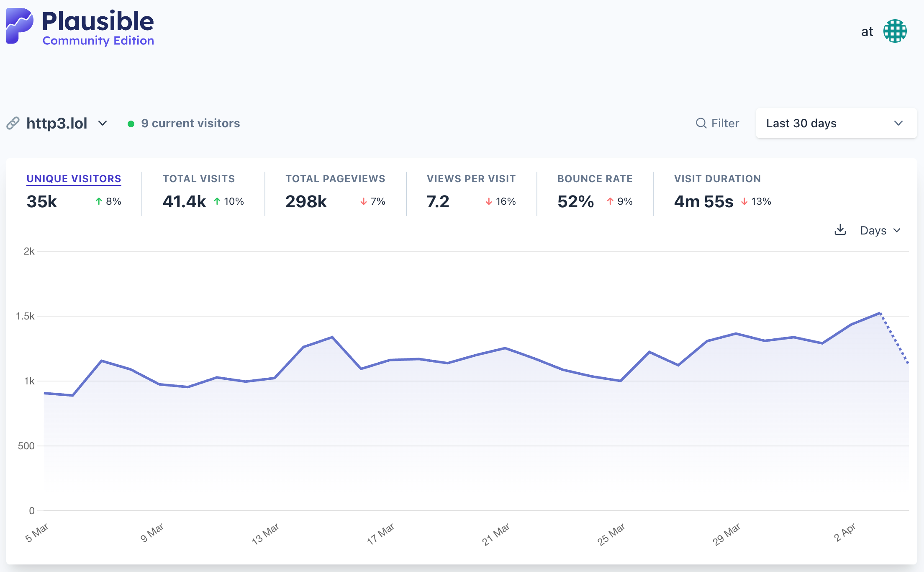Open the Last 30 days date dropdown
Image resolution: width=924 pixels, height=572 pixels.
(x=836, y=123)
